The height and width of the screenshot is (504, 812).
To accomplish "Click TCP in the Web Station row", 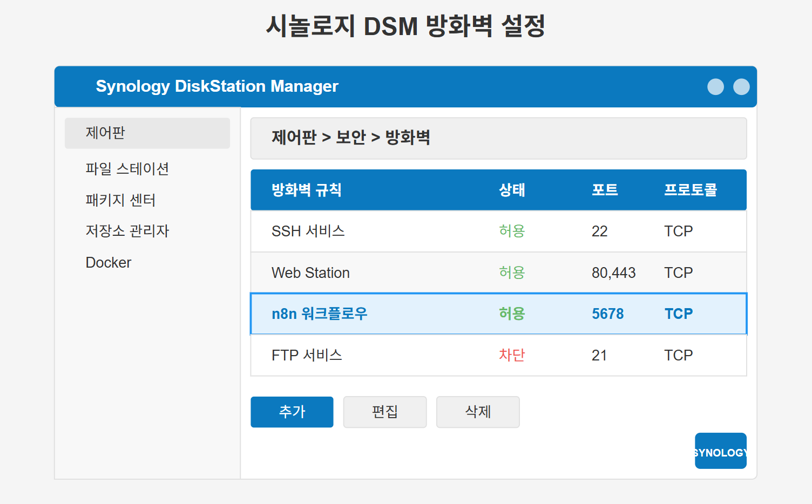I will pyautogui.click(x=679, y=273).
